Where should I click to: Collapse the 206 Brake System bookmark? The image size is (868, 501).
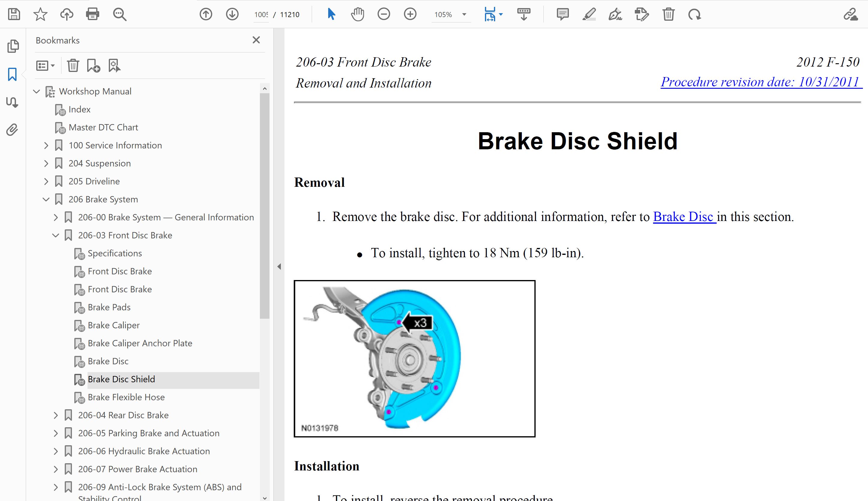pos(46,199)
